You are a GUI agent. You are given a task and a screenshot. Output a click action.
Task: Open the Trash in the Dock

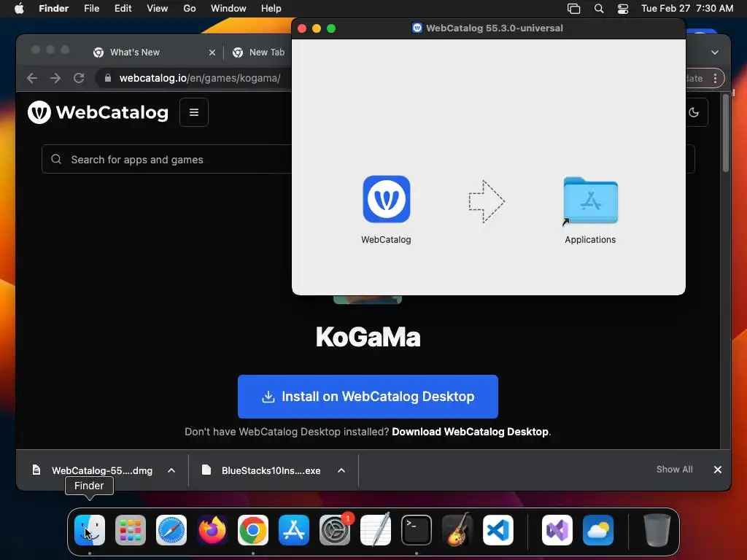[657, 530]
